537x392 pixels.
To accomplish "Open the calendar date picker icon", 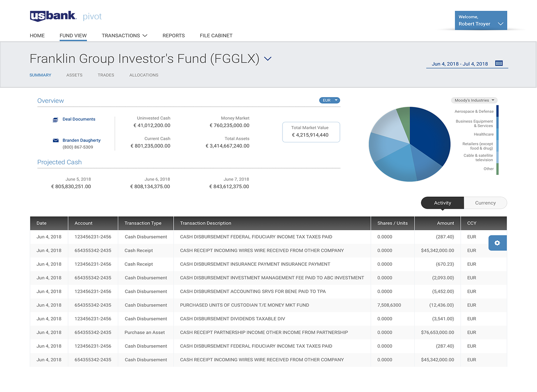I will point(499,64).
